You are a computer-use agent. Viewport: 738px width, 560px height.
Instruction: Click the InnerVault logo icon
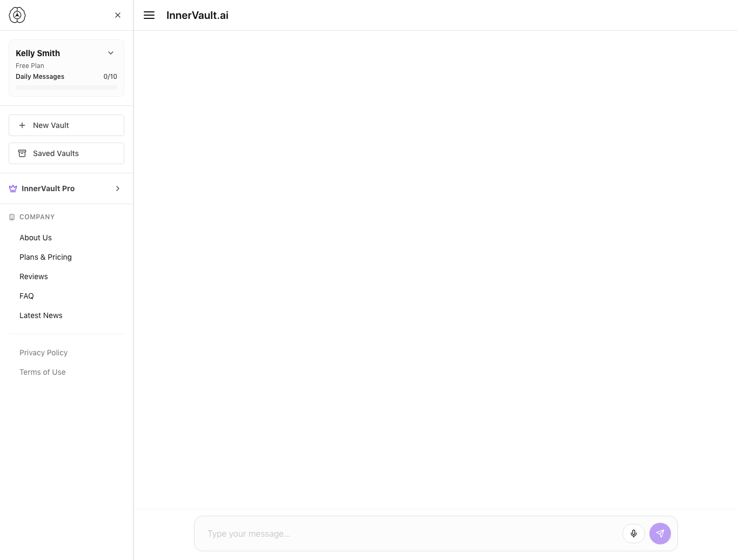[17, 15]
